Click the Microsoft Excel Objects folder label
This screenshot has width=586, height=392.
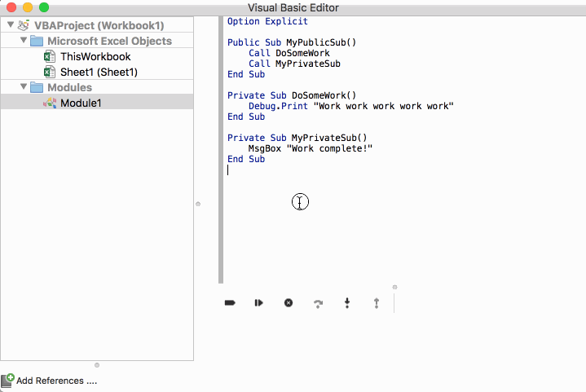click(x=109, y=41)
